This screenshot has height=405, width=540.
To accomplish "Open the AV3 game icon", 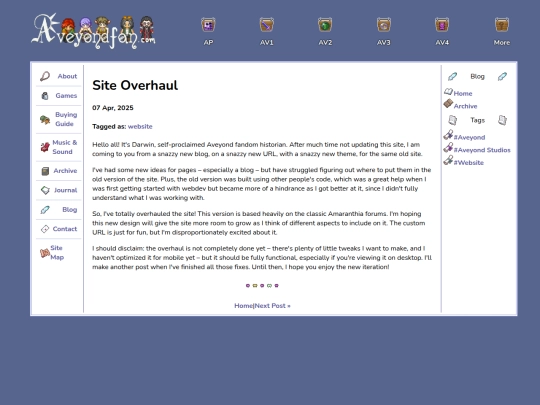I will (x=384, y=25).
